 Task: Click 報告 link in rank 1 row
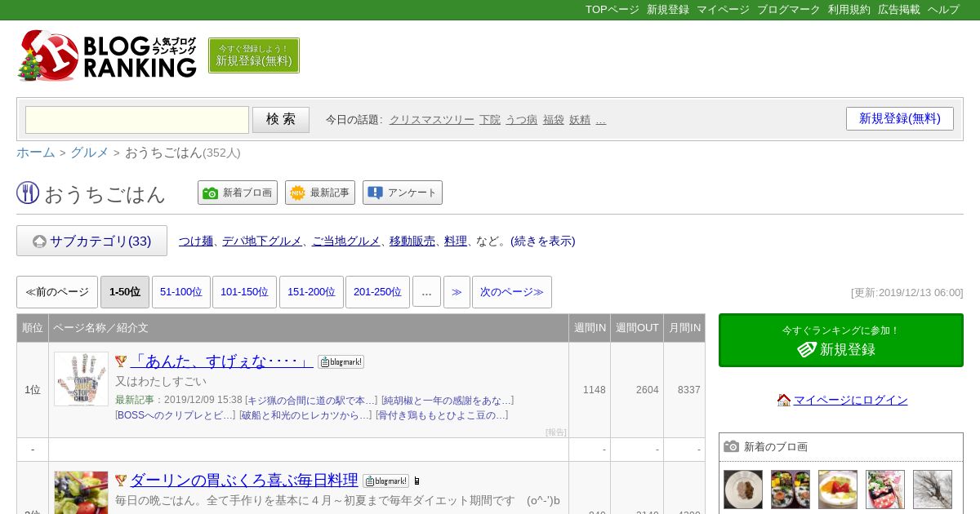click(556, 432)
